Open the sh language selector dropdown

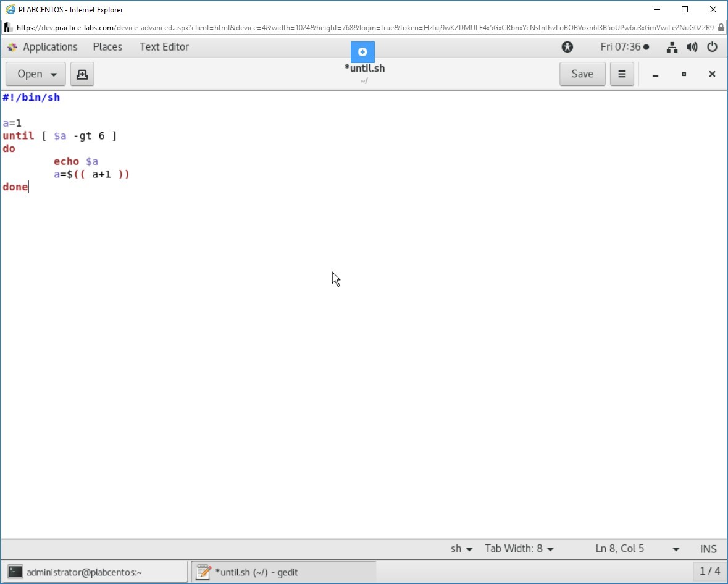click(x=461, y=549)
